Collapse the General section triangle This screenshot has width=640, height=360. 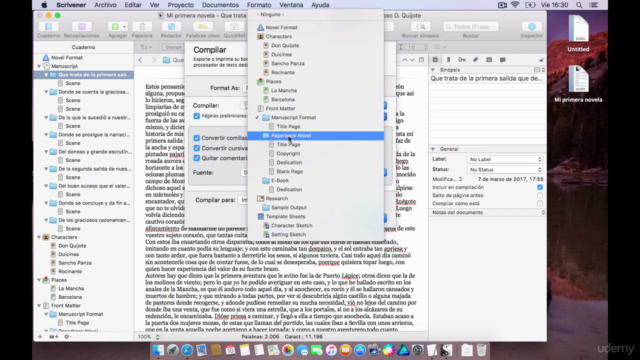tap(433, 149)
